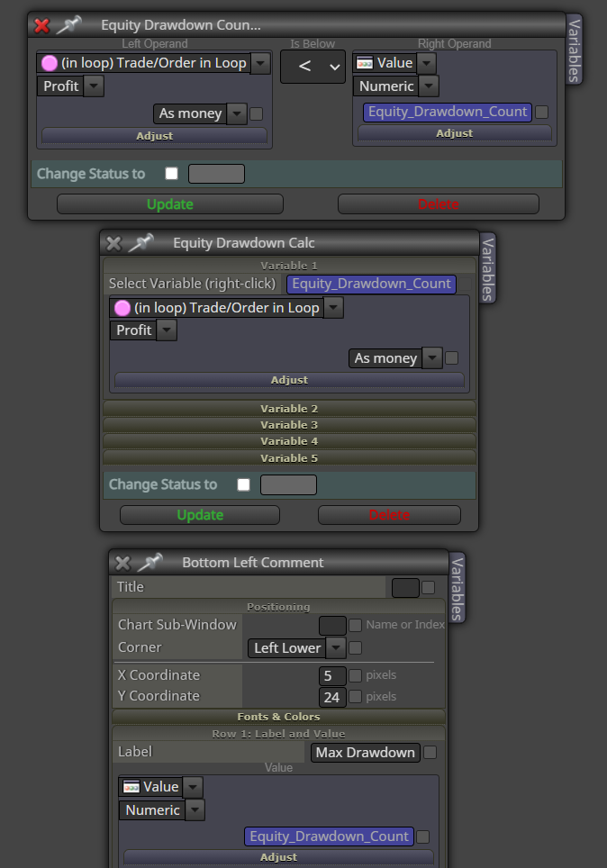Screen dimensions: 607x868
Task: Pin the Equity Drawdown Coun... panel
Action: click(x=69, y=25)
